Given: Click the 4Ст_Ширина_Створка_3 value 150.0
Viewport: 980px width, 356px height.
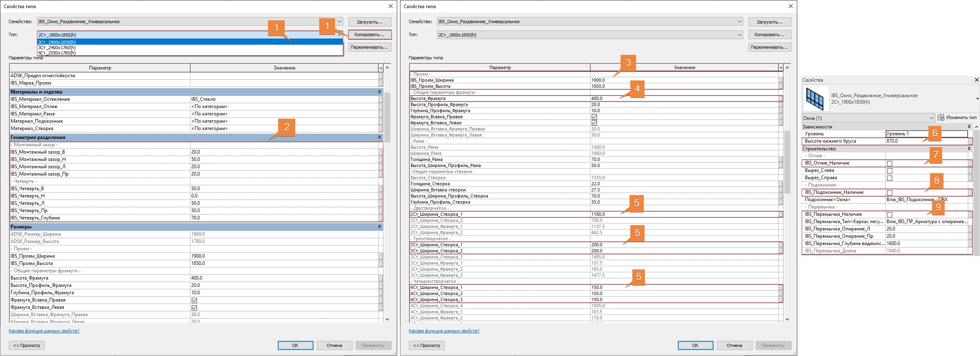Looking at the screenshot, I should (x=684, y=300).
